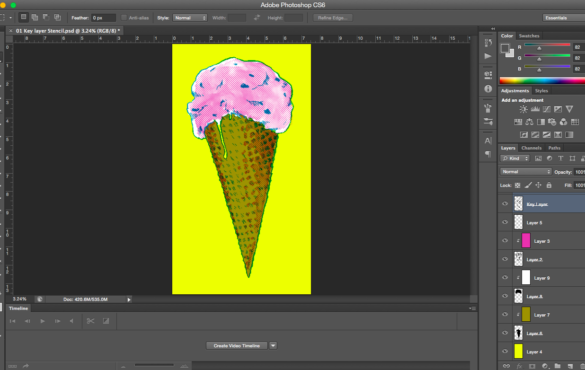
Task: Add a Vibrance adjustment
Action: pos(569,109)
